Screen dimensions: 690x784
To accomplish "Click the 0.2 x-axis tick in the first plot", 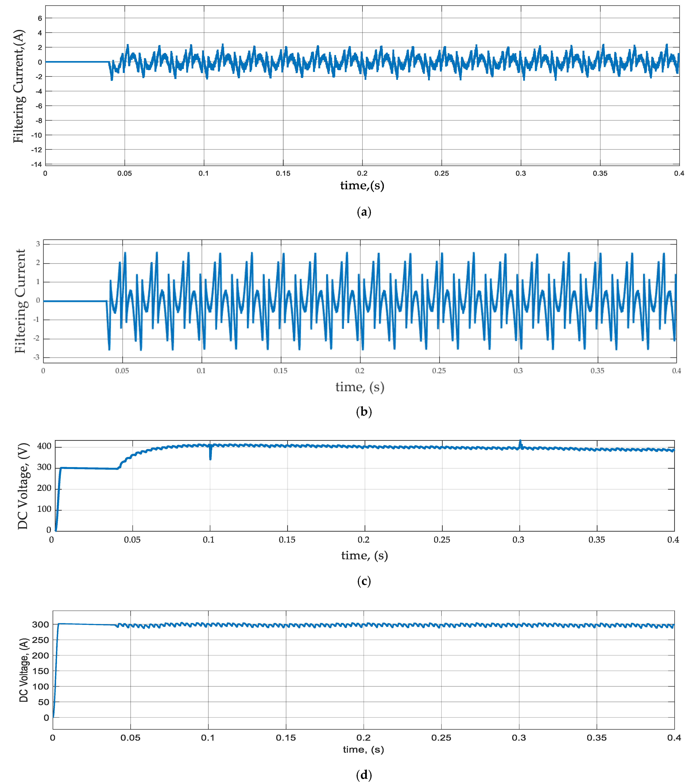I will point(362,173).
